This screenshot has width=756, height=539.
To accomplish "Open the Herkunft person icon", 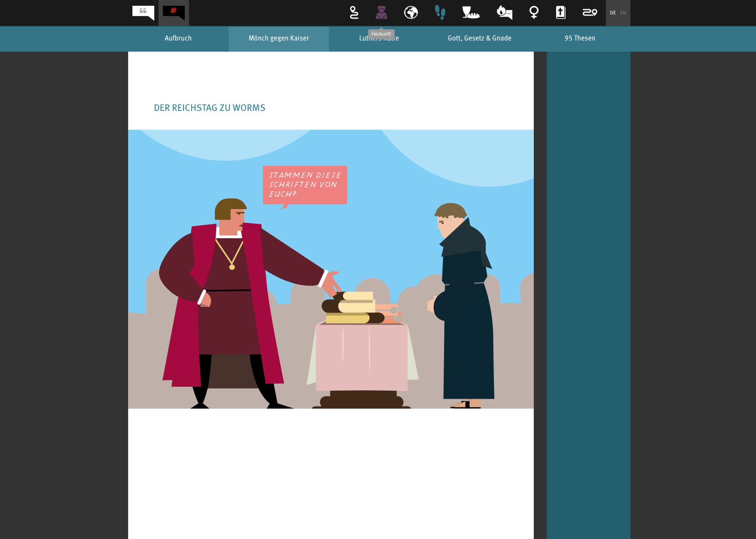I will pos(381,12).
